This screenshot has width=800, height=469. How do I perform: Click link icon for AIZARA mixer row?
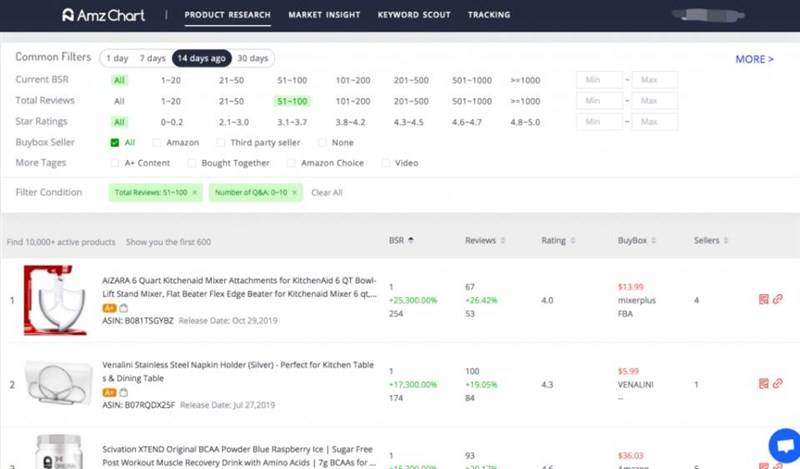tap(777, 299)
